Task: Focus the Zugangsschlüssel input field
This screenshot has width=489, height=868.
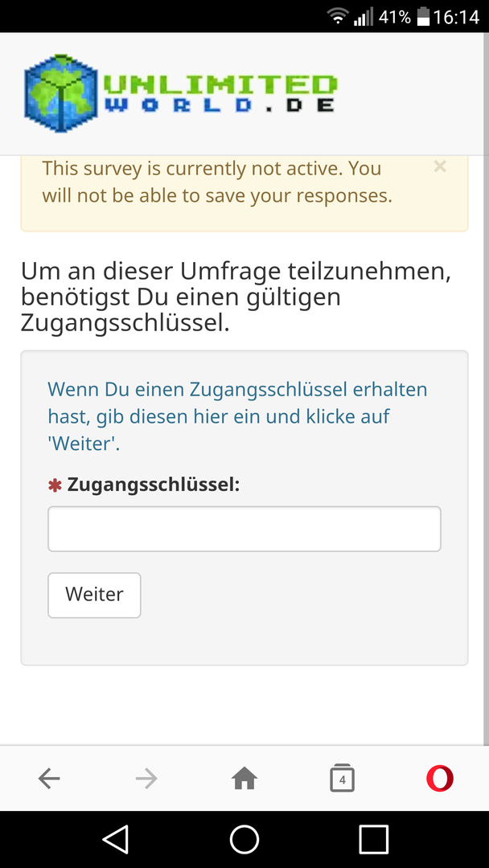Action: (x=244, y=529)
